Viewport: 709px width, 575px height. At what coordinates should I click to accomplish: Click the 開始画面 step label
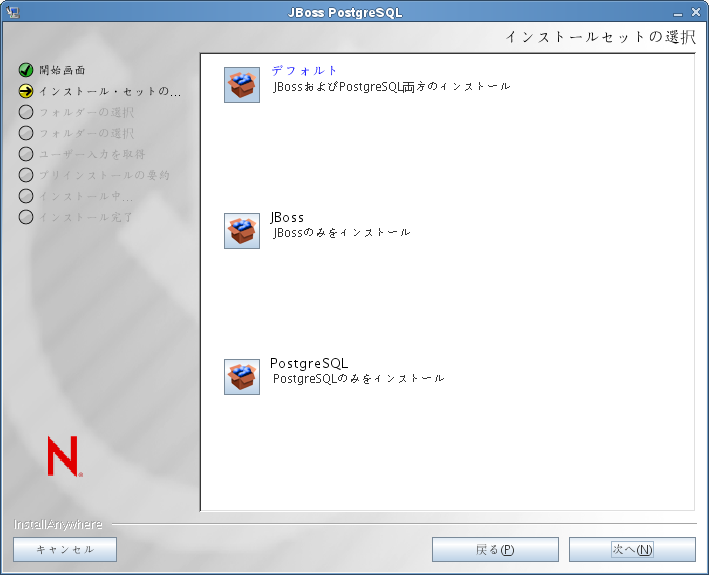click(62, 70)
